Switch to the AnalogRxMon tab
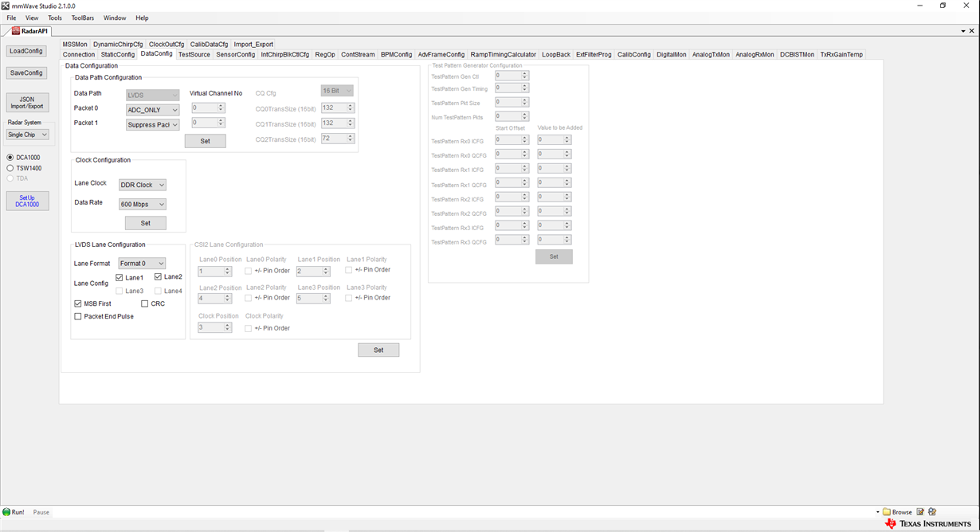This screenshot has width=980, height=532. pyautogui.click(x=755, y=55)
